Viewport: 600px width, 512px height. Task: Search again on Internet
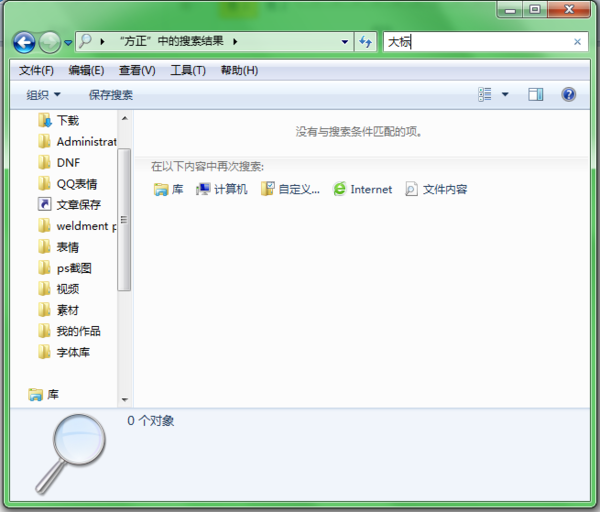[362, 189]
